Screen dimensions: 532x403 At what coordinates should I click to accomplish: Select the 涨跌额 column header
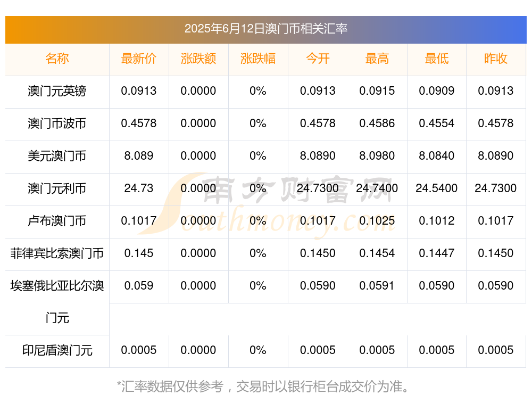click(x=198, y=59)
